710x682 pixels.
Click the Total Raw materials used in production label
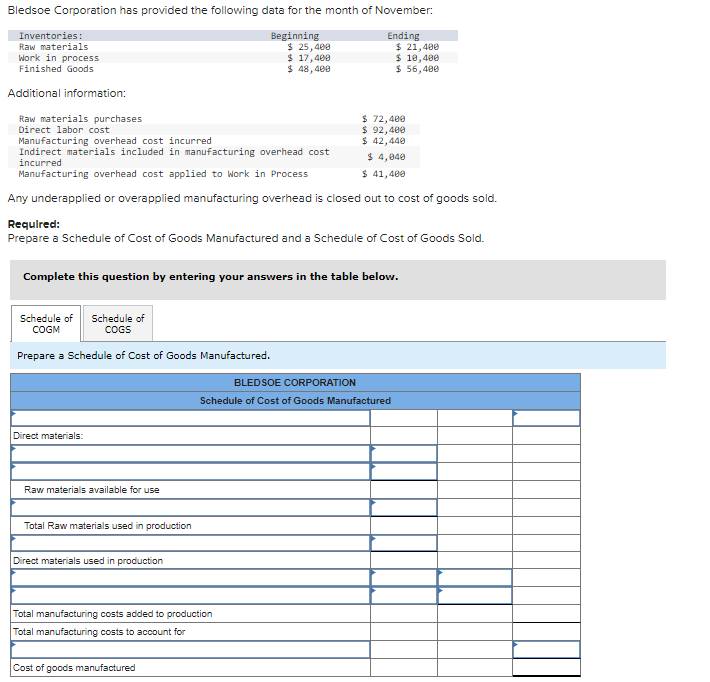(108, 526)
